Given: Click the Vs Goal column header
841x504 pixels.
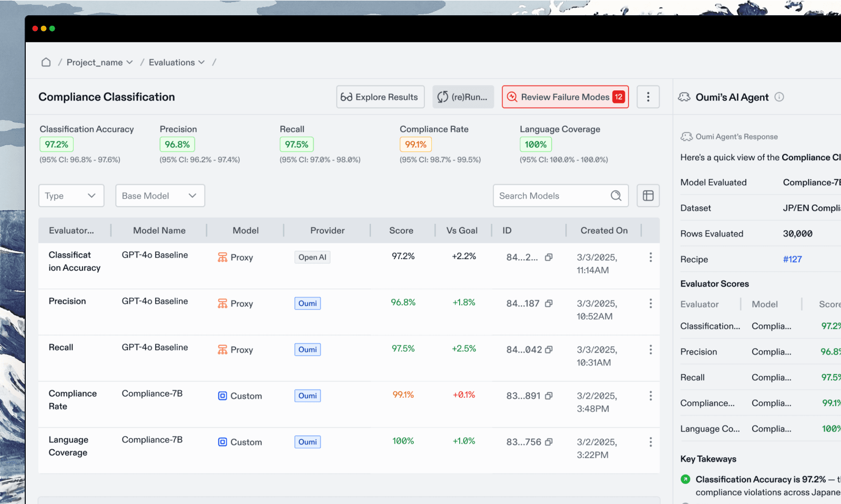Looking at the screenshot, I should click(x=462, y=230).
